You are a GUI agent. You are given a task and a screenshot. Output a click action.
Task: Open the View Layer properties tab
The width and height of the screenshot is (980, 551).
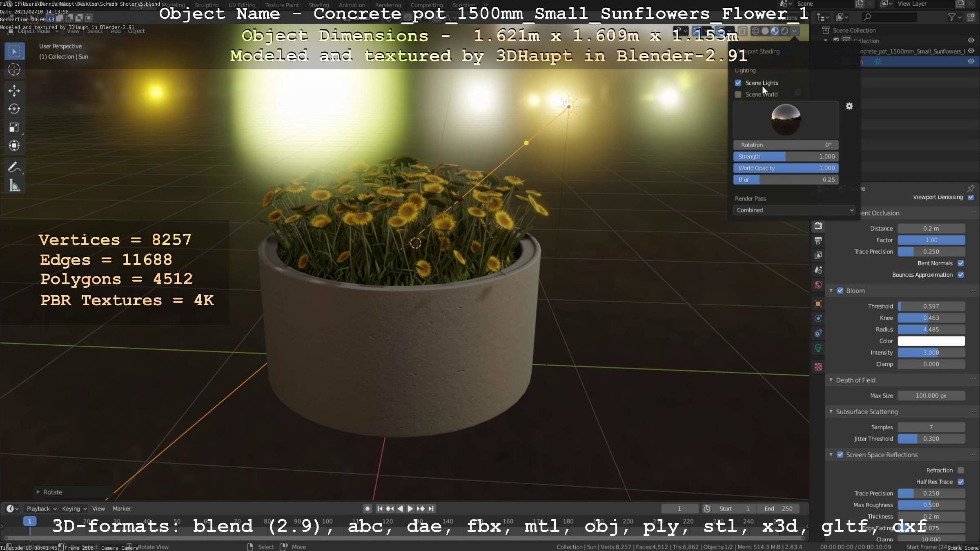click(818, 255)
